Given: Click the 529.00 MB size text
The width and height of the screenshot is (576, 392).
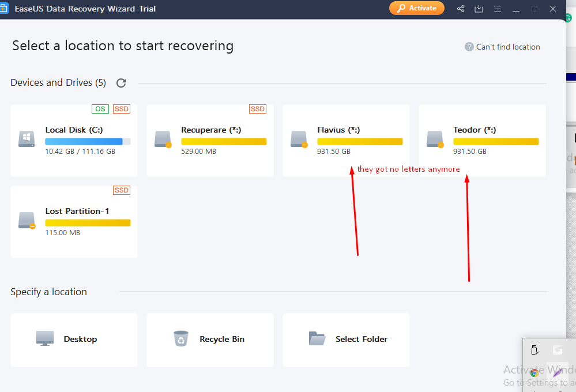Looking at the screenshot, I should tap(198, 152).
